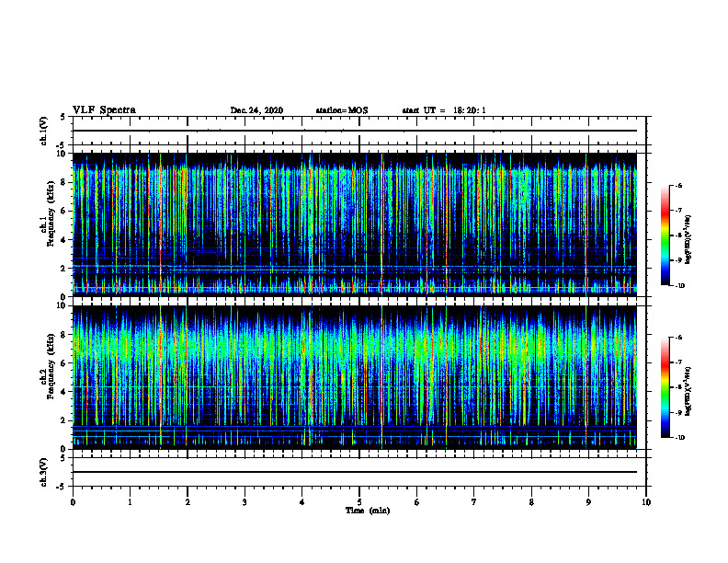Click the "VLF Spectra" title text

(x=104, y=110)
